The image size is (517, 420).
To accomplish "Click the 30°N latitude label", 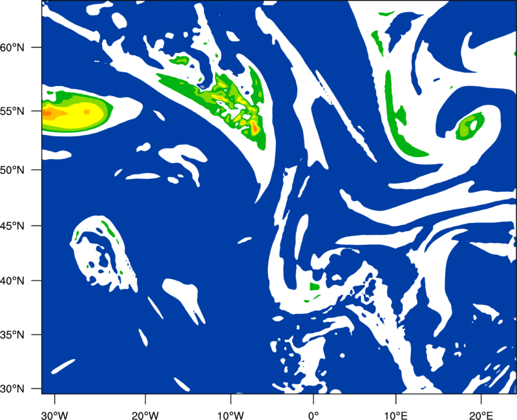I will pyautogui.click(x=12, y=389).
